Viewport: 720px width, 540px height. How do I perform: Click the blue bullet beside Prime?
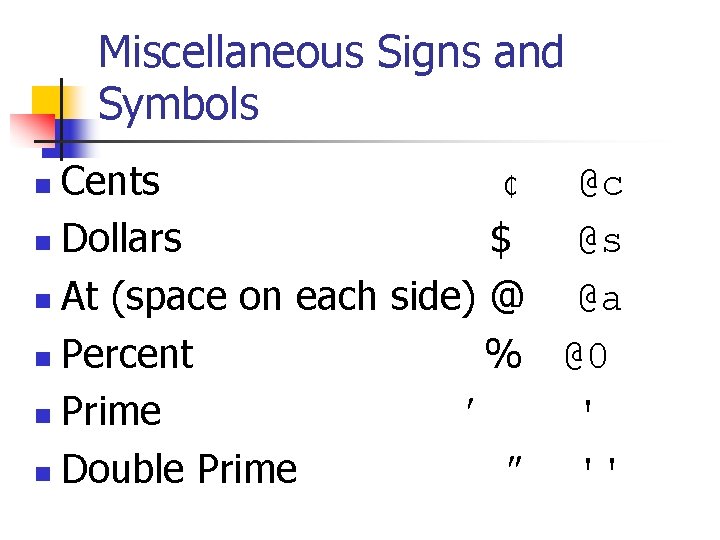coord(40,415)
